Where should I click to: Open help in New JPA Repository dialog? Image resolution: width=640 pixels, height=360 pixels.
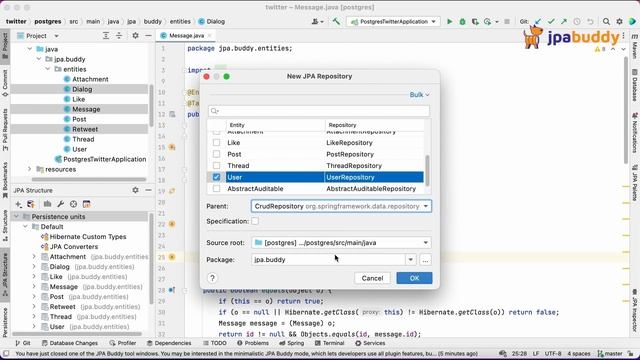click(x=212, y=278)
